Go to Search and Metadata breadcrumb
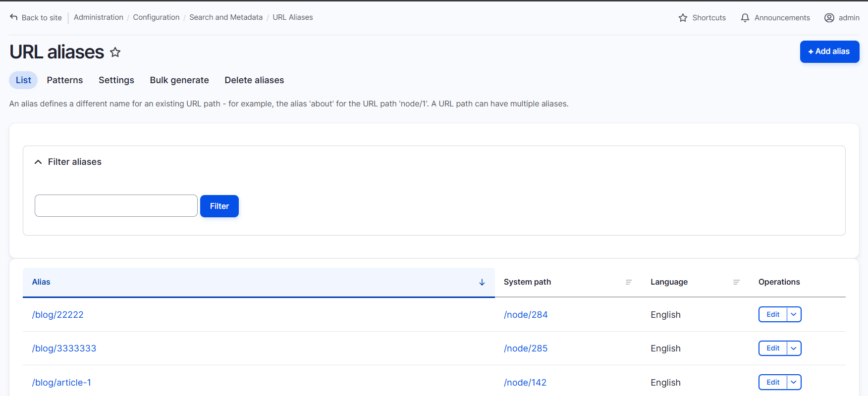Viewport: 868px width, 396px height. 226,17
